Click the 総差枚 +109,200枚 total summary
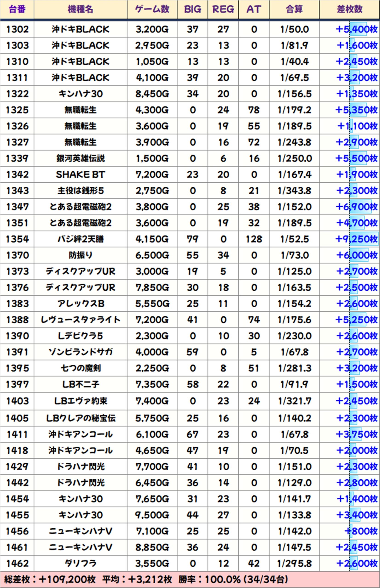Screen dimensions: 380x588 [x=50, y=579]
